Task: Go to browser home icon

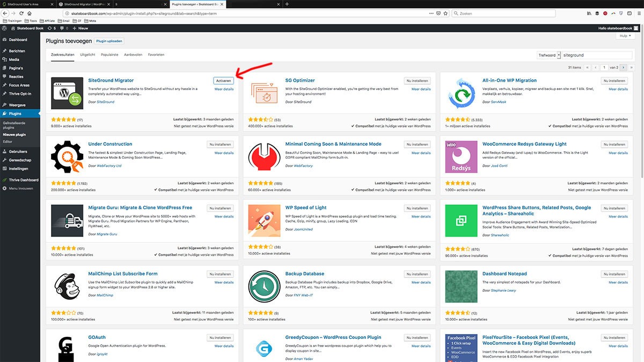Action: [x=28, y=13]
